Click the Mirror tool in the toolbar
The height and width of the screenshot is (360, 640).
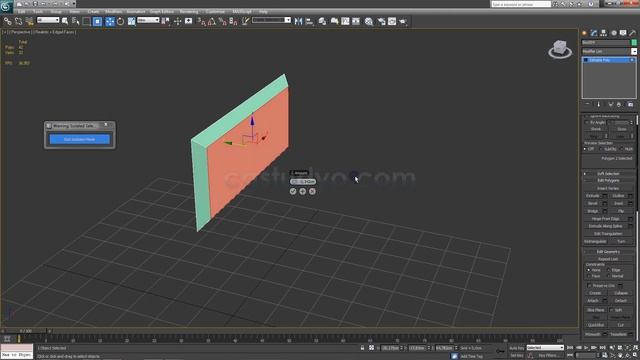tap(298, 21)
